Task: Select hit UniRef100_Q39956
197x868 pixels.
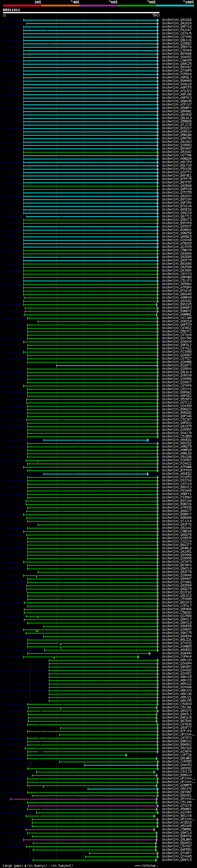Action: click(176, 379)
